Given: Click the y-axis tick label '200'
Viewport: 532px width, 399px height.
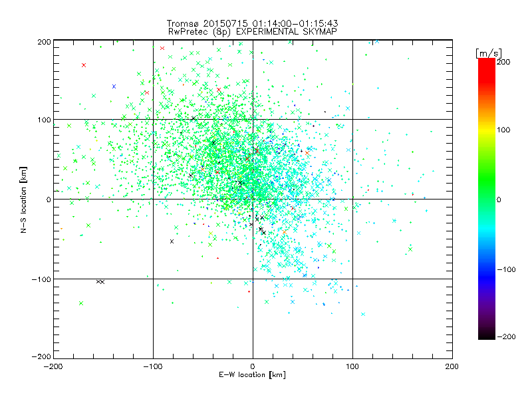Looking at the screenshot, I should coord(44,42).
